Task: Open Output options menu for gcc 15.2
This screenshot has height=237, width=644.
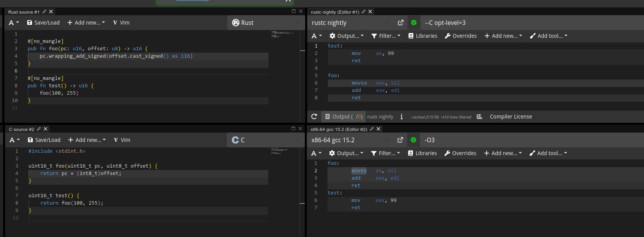Action: pos(346,153)
